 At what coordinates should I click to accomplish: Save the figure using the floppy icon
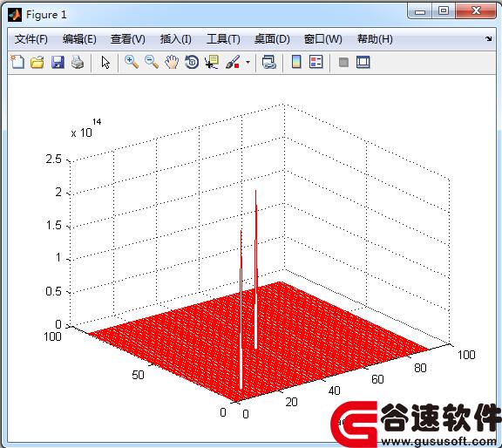(x=58, y=62)
